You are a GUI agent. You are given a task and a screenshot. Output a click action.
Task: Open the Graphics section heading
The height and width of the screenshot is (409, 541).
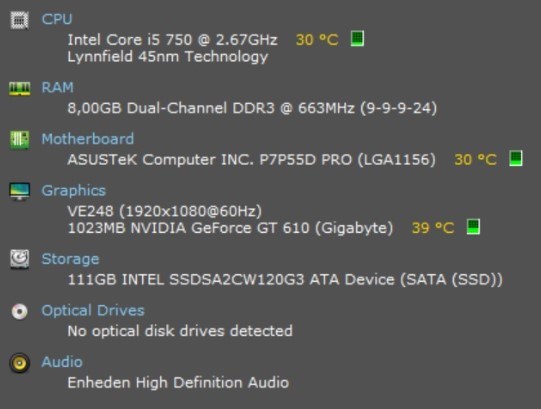pyautogui.click(x=73, y=191)
